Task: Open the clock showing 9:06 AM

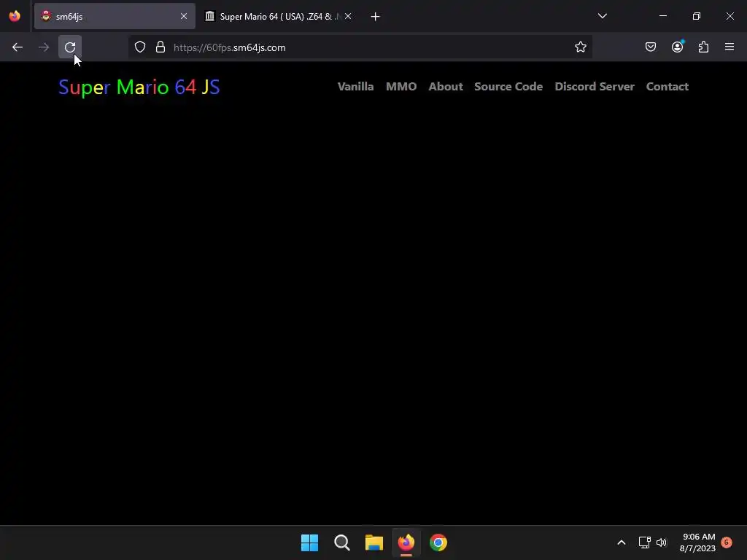Action: (698, 542)
